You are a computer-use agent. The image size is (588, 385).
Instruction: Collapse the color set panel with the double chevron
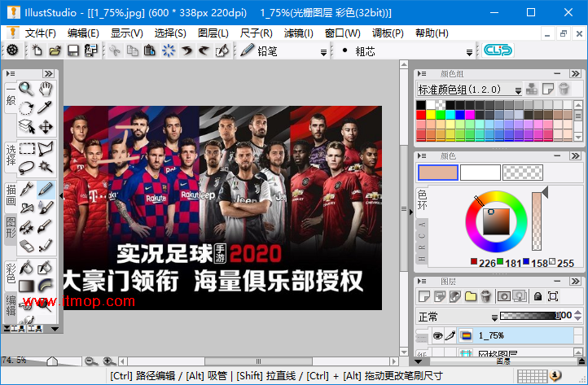coord(575,73)
